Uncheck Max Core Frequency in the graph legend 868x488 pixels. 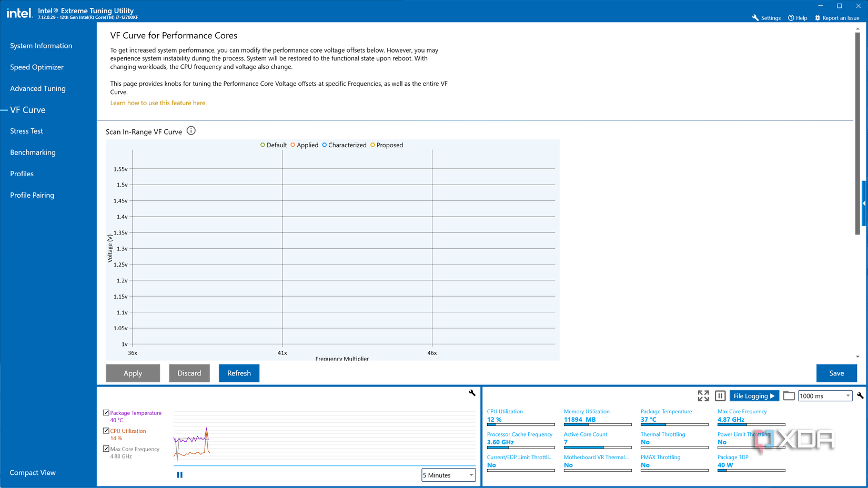pos(105,449)
